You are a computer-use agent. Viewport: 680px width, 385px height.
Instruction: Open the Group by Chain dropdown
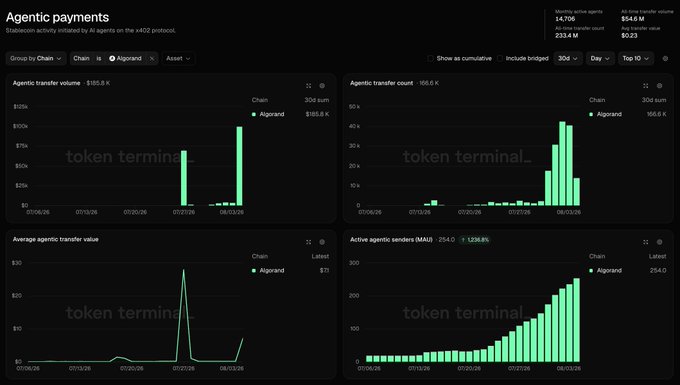point(36,59)
